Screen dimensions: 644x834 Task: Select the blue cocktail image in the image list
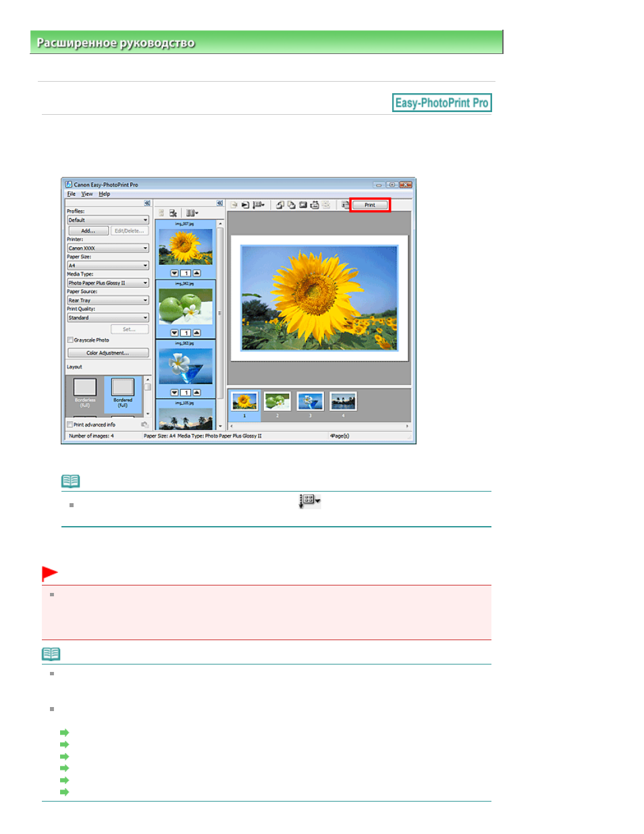(x=186, y=365)
